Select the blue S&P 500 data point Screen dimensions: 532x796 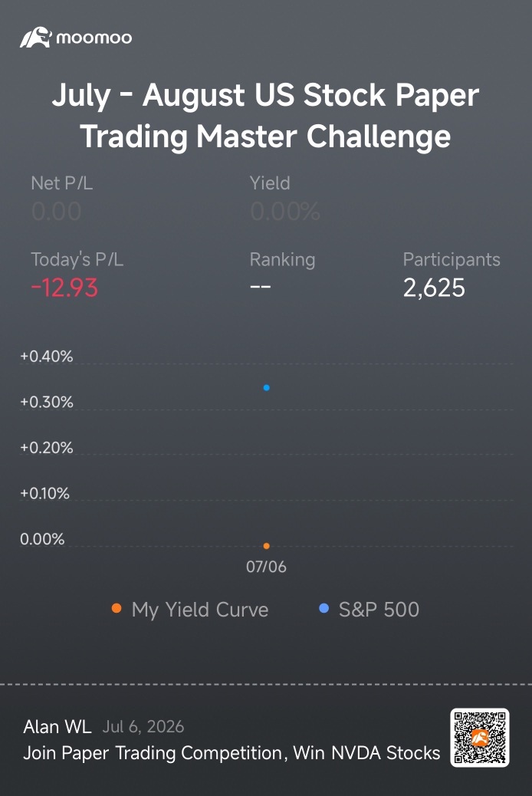pyautogui.click(x=267, y=388)
